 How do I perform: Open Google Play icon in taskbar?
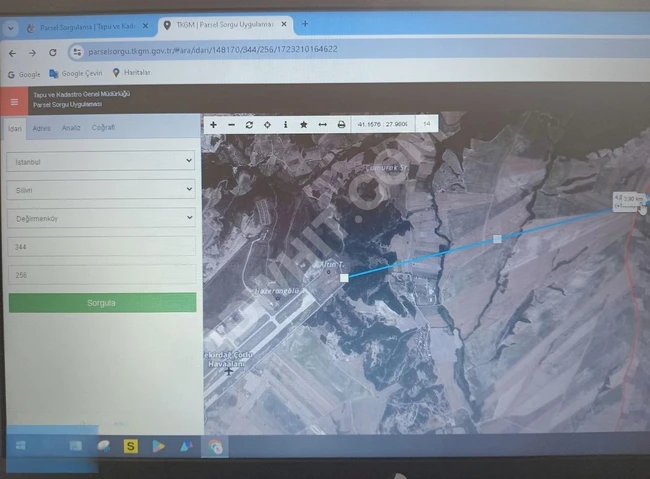coord(158,446)
